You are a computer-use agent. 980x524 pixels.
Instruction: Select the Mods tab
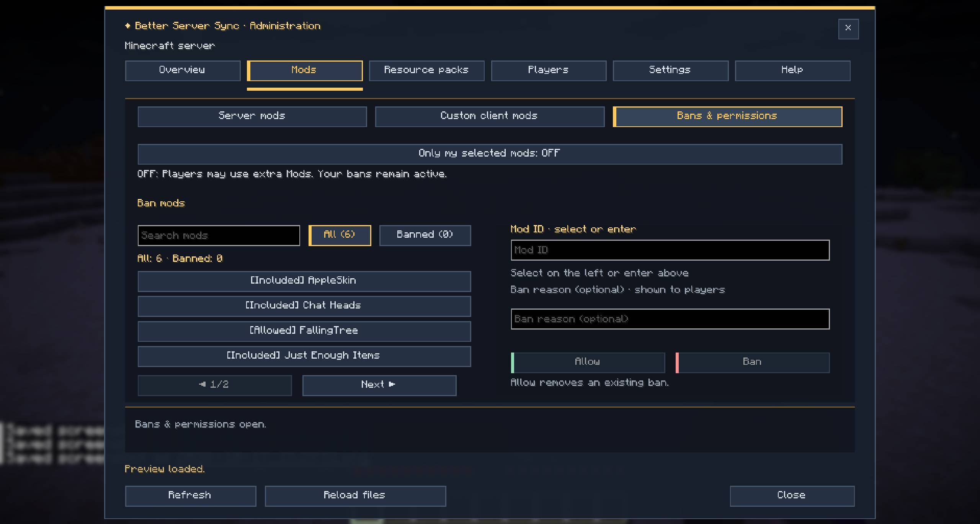click(x=305, y=70)
